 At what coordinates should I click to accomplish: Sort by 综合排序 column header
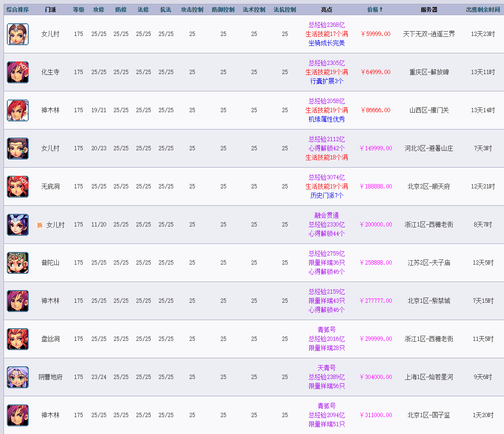coord(18,10)
